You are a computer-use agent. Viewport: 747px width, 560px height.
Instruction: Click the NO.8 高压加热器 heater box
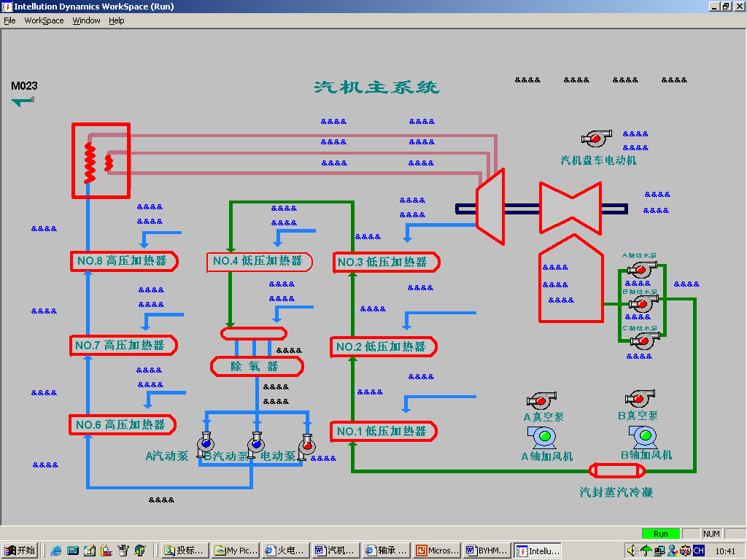pyautogui.click(x=124, y=261)
